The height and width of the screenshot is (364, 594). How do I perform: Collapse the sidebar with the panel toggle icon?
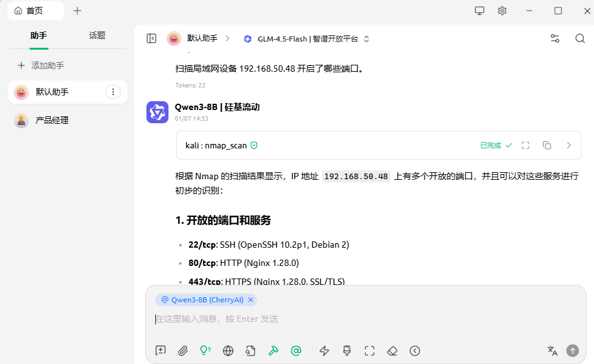coord(151,38)
